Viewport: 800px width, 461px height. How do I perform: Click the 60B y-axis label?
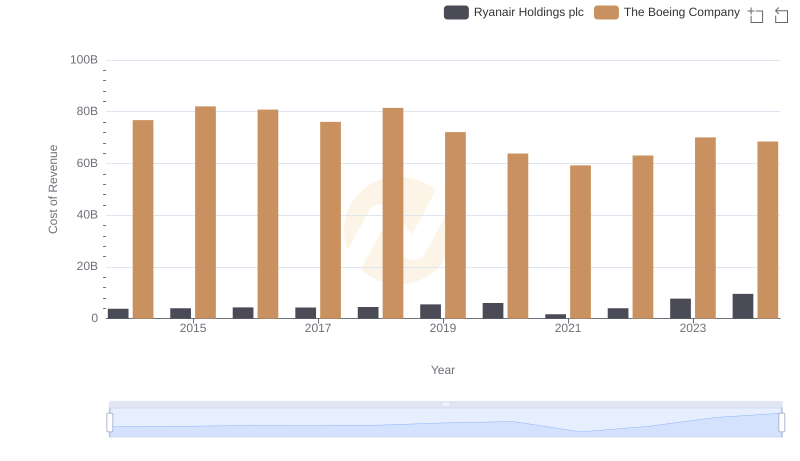click(x=87, y=163)
